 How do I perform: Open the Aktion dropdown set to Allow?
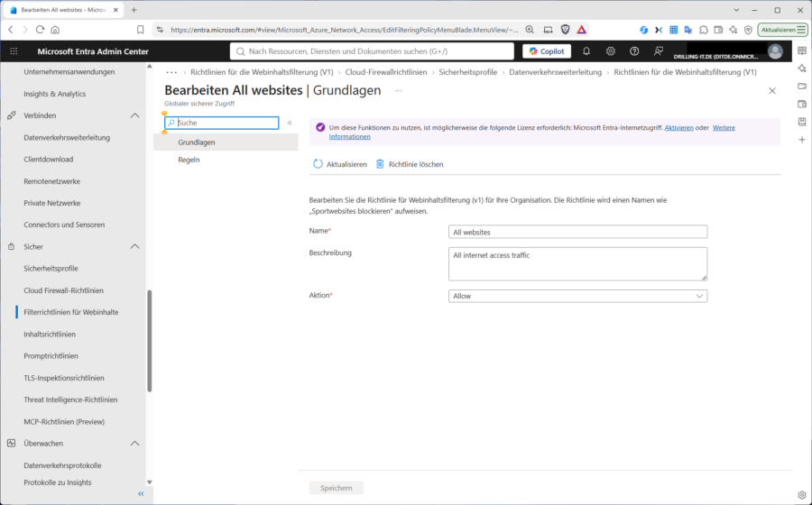tap(577, 296)
